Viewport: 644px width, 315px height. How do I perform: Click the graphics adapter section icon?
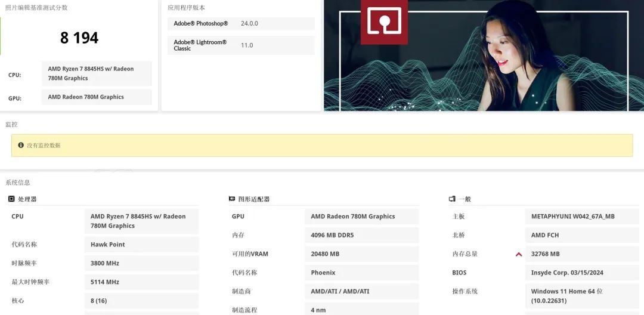[231, 199]
